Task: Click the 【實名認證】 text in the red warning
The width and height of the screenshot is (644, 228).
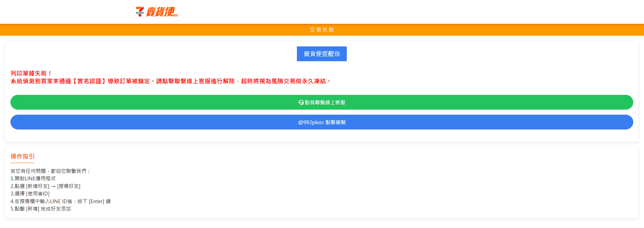Action: point(89,81)
